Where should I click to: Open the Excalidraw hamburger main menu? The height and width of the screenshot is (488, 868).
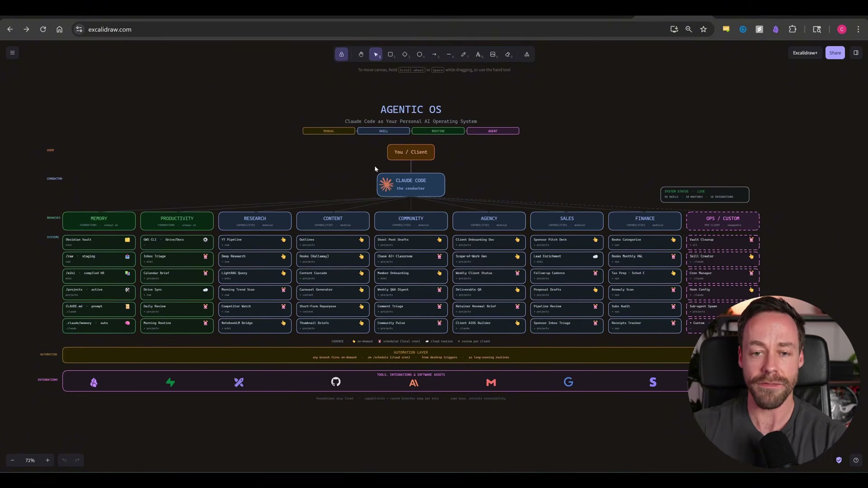(x=12, y=53)
